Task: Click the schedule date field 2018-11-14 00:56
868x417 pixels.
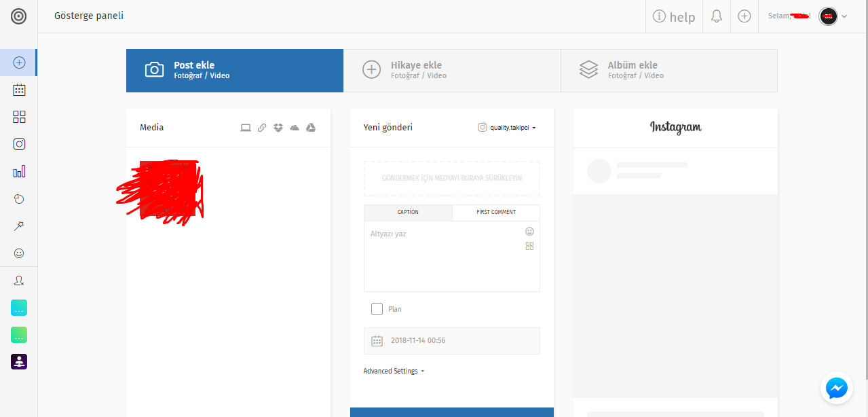Action: [x=452, y=341]
